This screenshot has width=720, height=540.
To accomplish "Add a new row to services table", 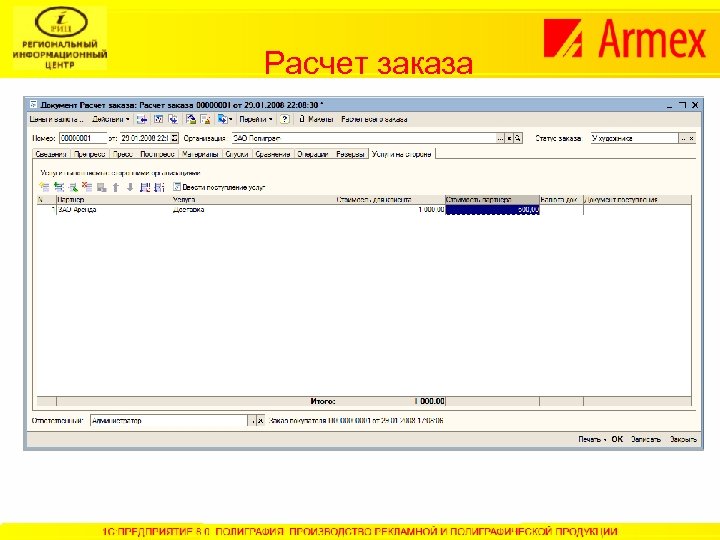I will (44, 187).
